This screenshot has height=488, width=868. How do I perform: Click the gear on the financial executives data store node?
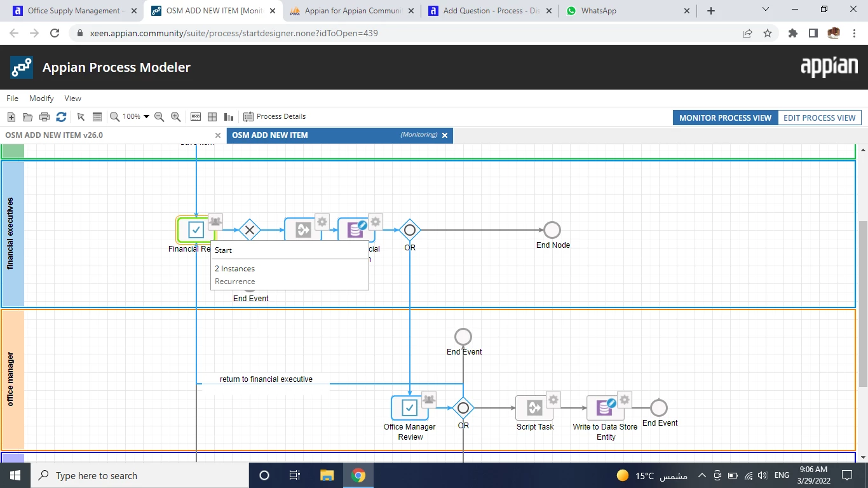pyautogui.click(x=376, y=220)
